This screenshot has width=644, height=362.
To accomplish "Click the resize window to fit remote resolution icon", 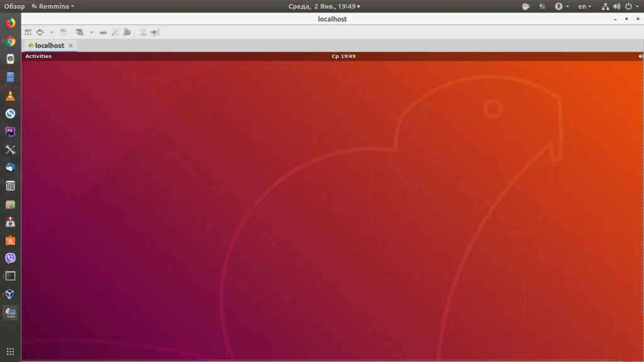I will click(28, 32).
